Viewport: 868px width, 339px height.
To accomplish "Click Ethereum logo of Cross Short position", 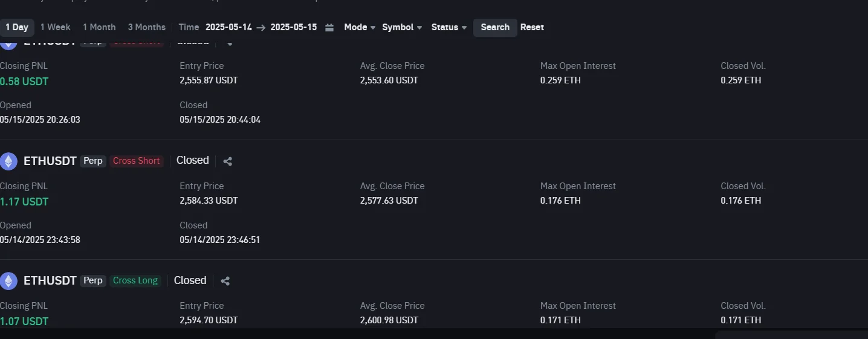I will coord(8,161).
